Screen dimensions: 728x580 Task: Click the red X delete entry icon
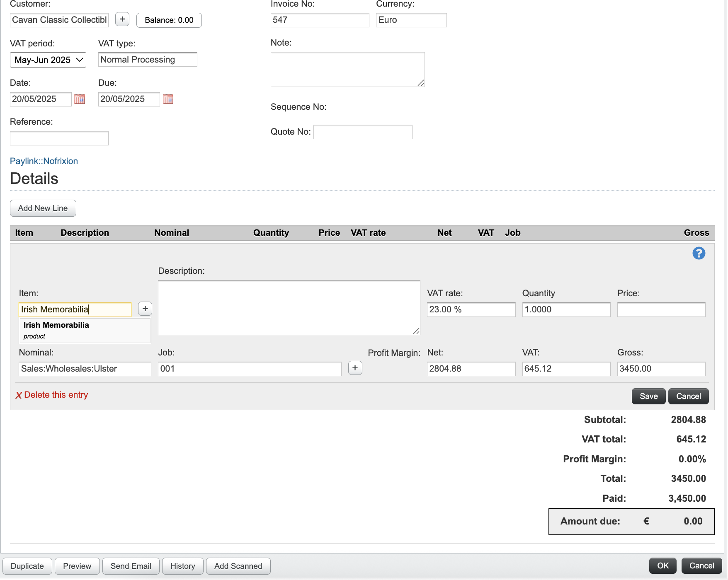point(19,395)
